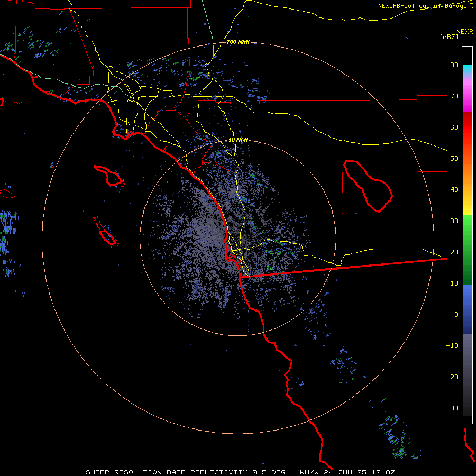Click the 40 dBZ scale label
Screen dimensions: 476x476
point(454,190)
